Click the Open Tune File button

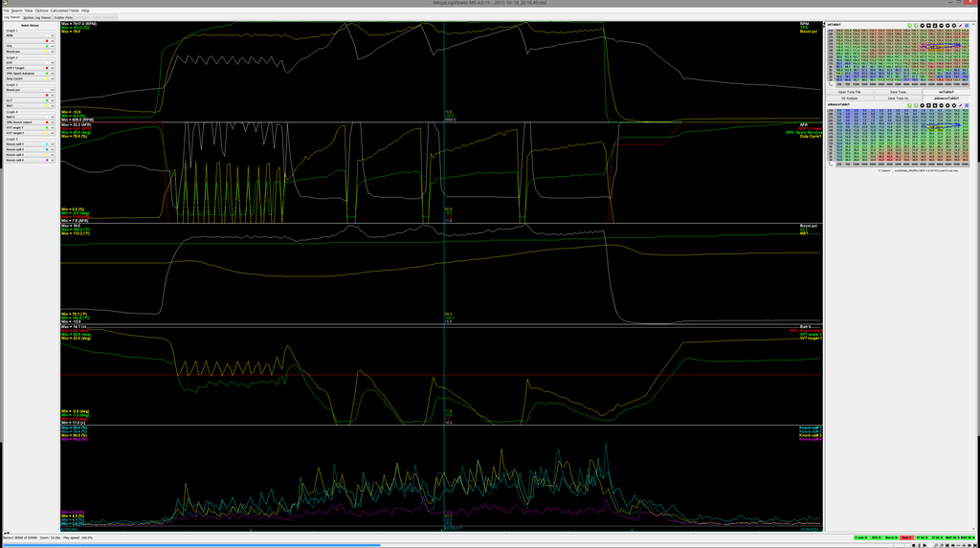850,92
